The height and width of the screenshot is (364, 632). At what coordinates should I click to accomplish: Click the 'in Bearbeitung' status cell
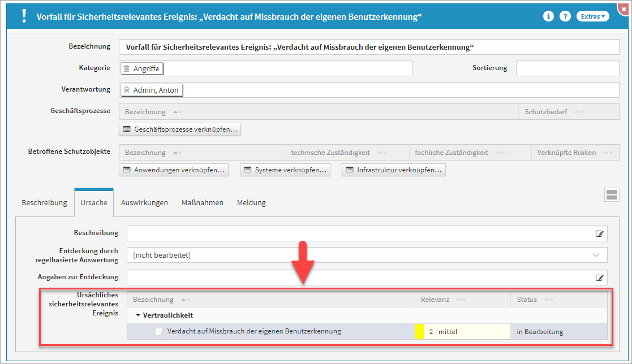pos(558,331)
